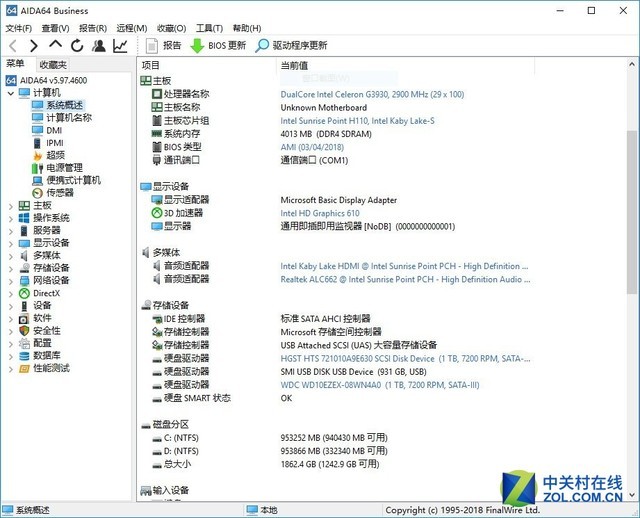Screen dimensions: 640x518
Task: Expand the 存储设备 tree node
Action: [x=11, y=269]
